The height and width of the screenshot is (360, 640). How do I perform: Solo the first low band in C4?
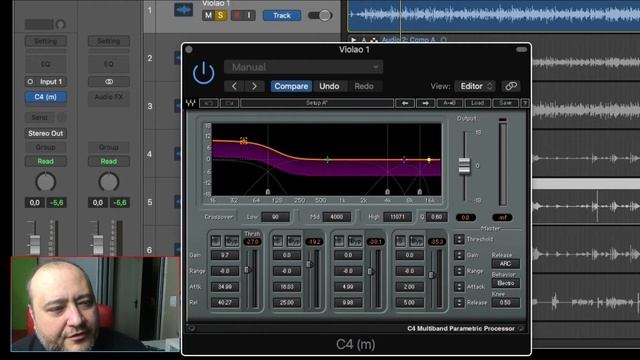tap(216, 241)
